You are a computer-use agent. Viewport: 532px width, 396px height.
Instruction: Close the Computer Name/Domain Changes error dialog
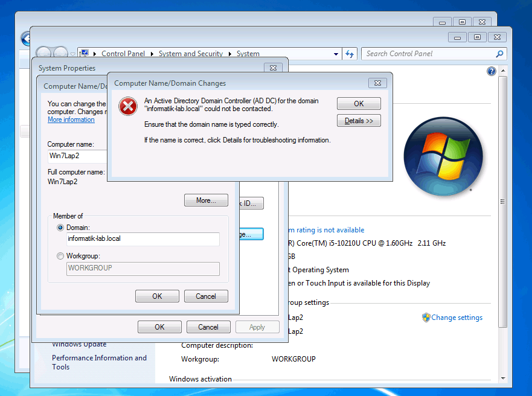(x=377, y=83)
